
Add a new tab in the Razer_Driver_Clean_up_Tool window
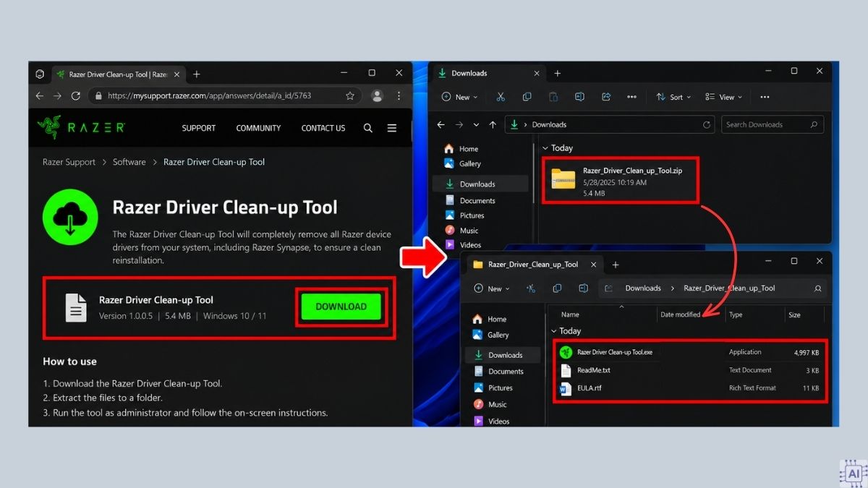pos(616,265)
